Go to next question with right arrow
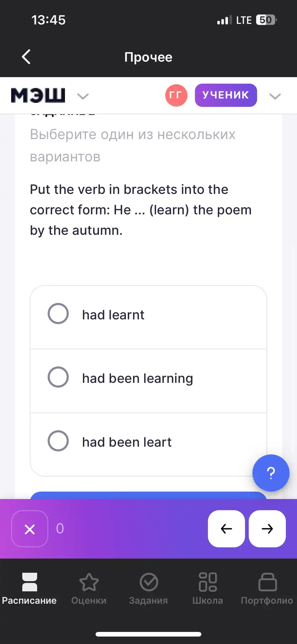The height and width of the screenshot is (644, 297). (x=267, y=529)
